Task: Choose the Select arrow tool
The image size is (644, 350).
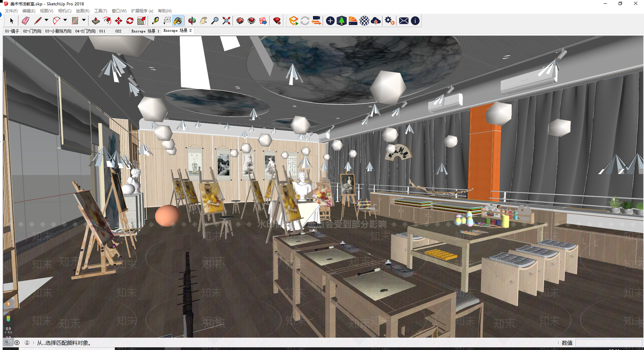Action: click(12, 21)
